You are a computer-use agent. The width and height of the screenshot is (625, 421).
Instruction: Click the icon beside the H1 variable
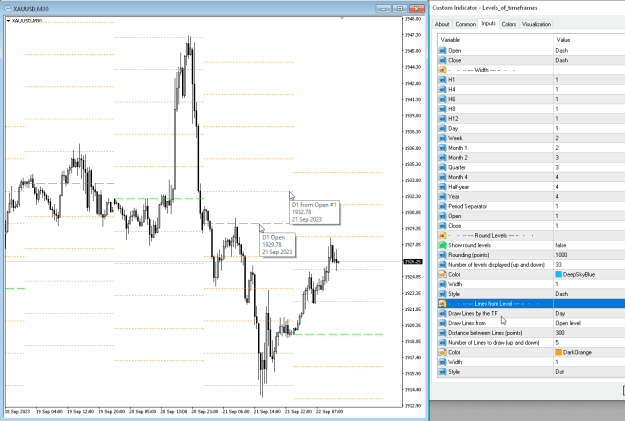tap(442, 80)
